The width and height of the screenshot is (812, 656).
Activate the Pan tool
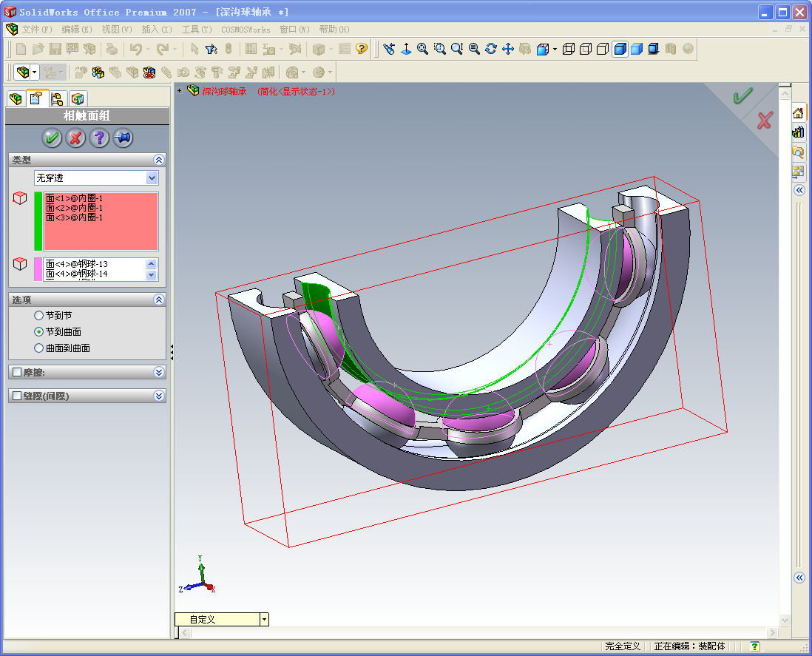[x=508, y=50]
